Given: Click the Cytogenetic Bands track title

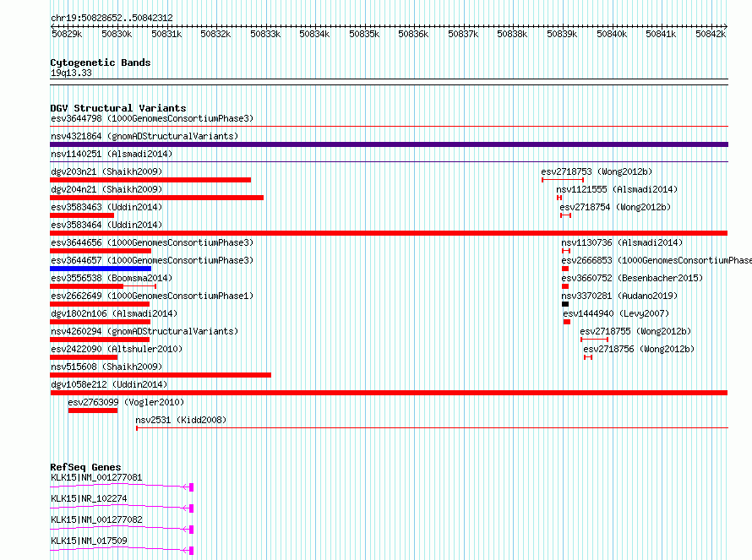Looking at the screenshot, I should (101, 63).
